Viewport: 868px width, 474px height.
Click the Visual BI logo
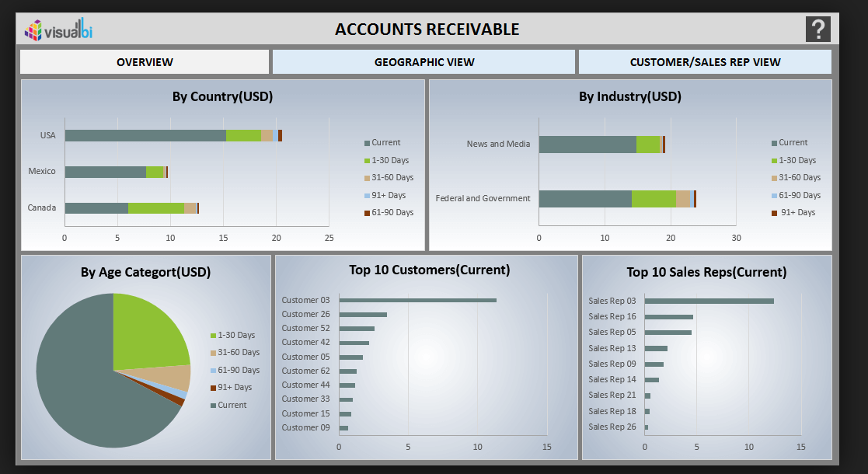(x=58, y=30)
